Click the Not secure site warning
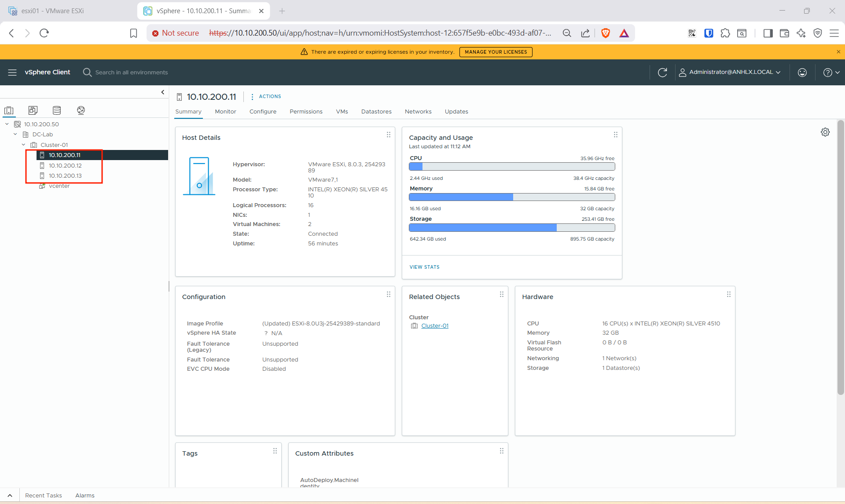The height and width of the screenshot is (504, 845). pos(175,33)
